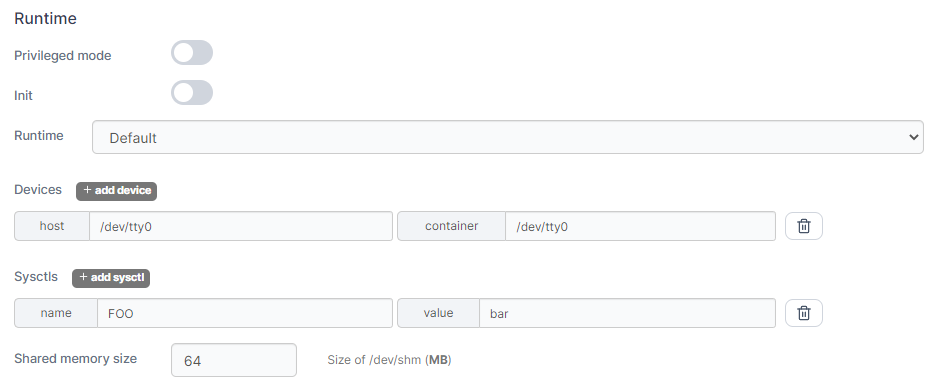Image resolution: width=935 pixels, height=388 pixels.
Task: Click the Runtime section heading
Action: click(x=45, y=18)
